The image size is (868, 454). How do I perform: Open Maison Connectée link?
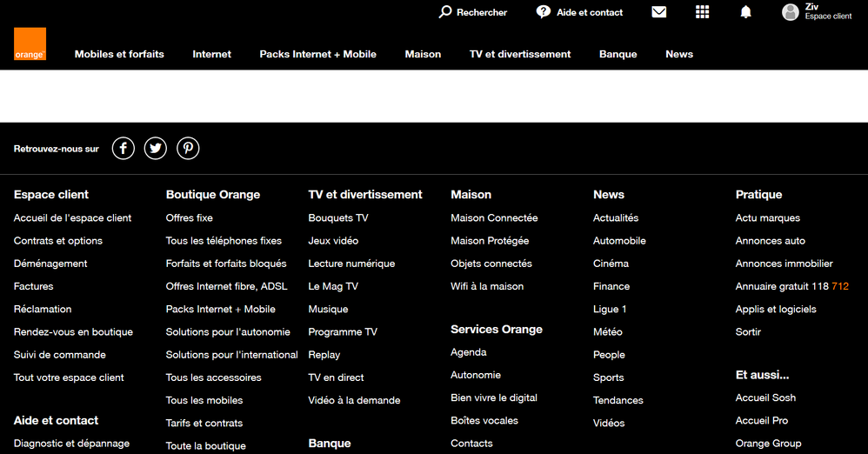494,218
